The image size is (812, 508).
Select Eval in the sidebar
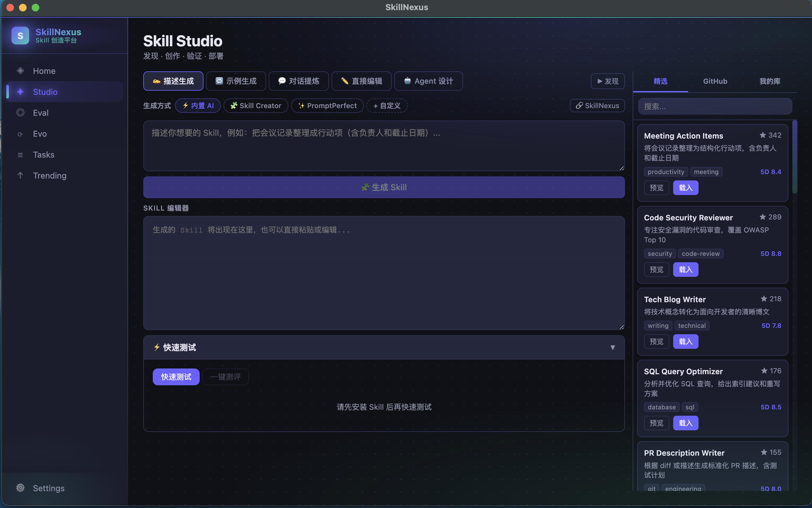40,113
